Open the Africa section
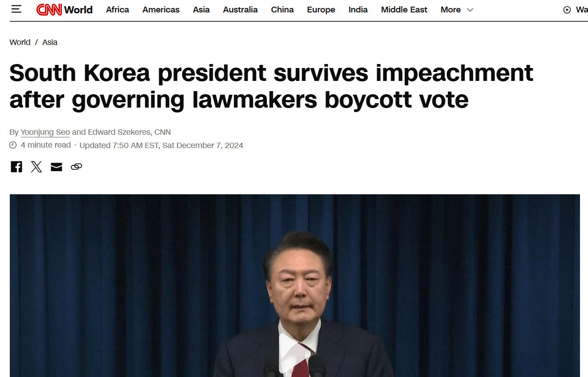Viewport: 588px width, 377px height. click(x=117, y=9)
